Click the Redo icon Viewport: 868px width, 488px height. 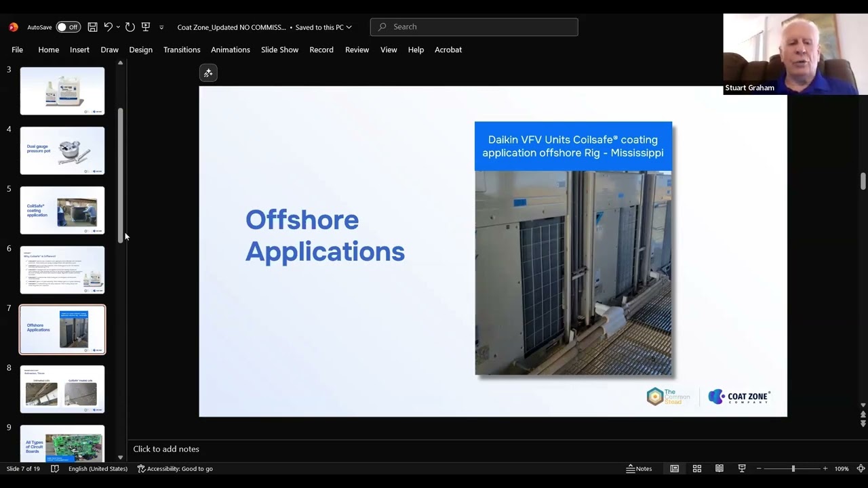[130, 27]
